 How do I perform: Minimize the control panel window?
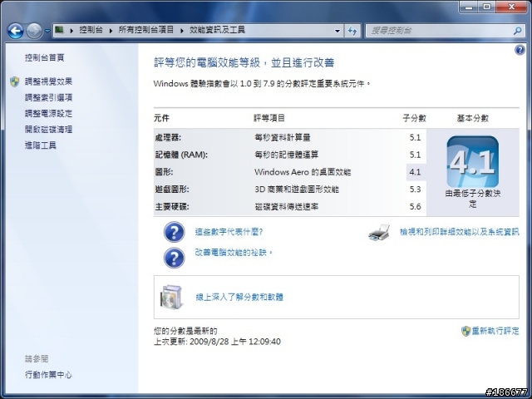pyautogui.click(x=469, y=7)
